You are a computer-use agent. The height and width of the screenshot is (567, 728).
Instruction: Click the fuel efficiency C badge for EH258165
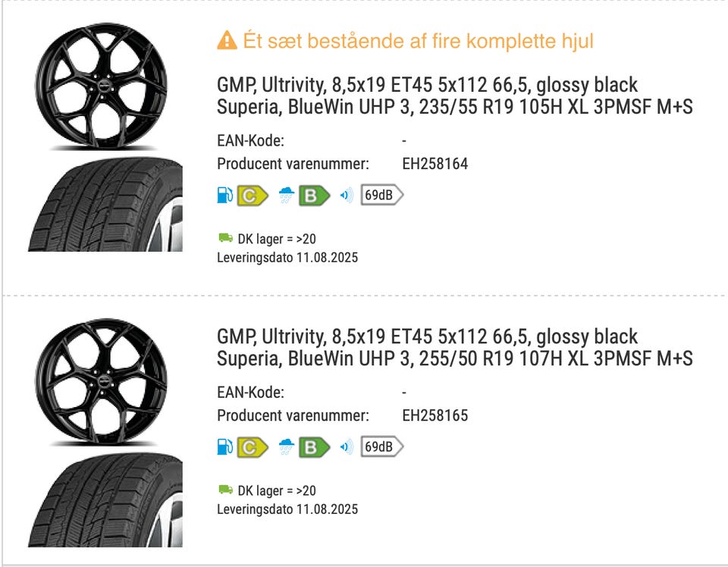tap(253, 447)
